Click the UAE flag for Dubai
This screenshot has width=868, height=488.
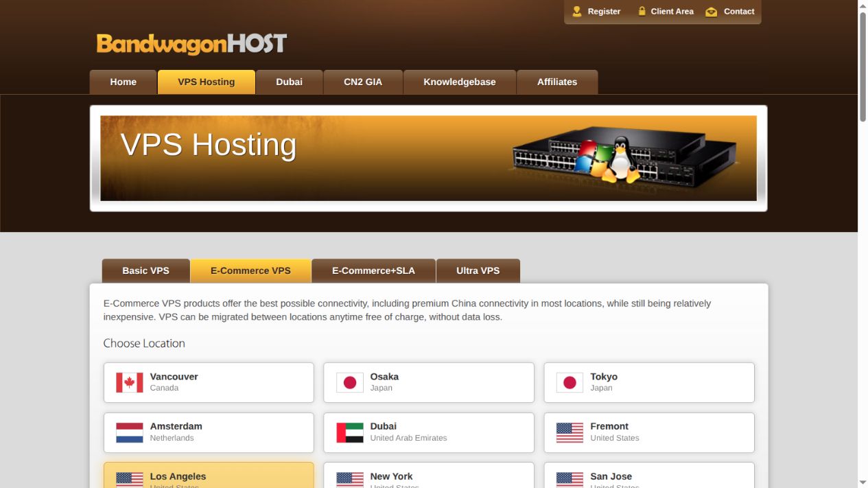pos(350,432)
